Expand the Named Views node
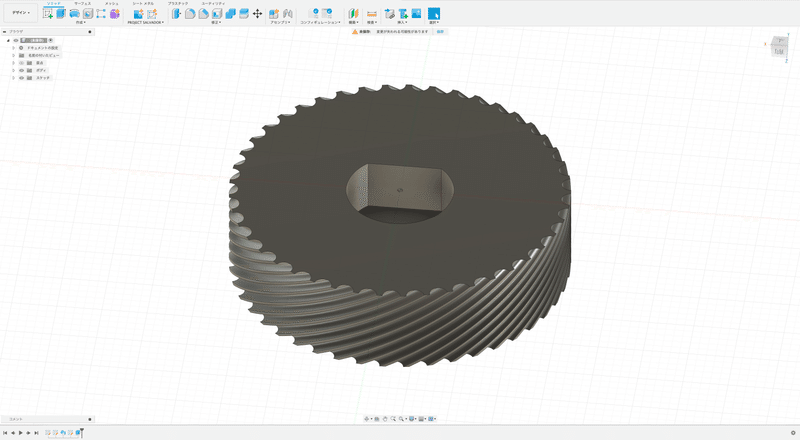 pos(14,56)
